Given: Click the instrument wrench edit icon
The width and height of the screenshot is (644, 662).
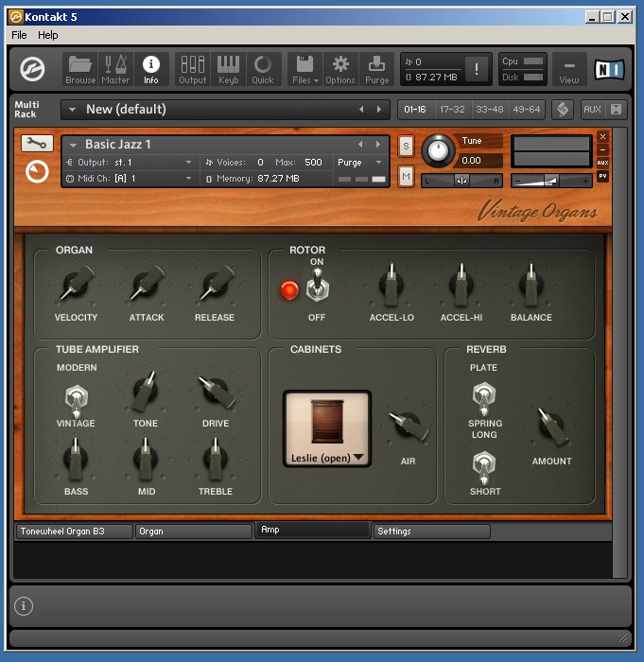Looking at the screenshot, I should [x=37, y=144].
